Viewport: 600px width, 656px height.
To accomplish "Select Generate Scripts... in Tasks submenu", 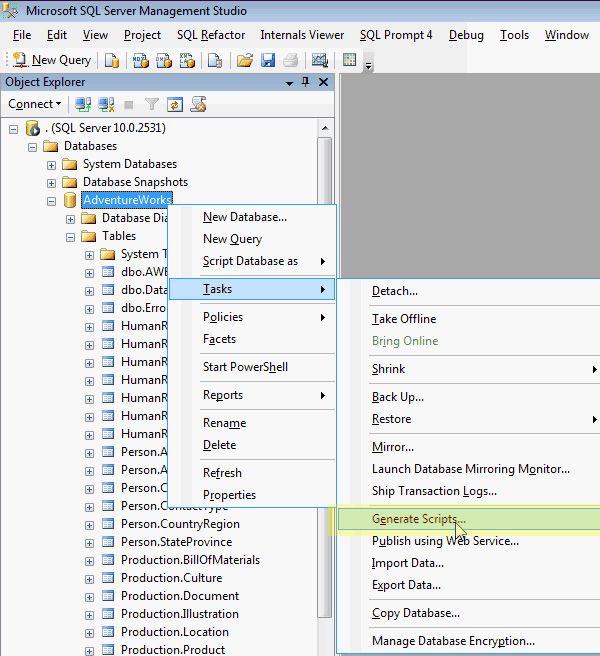I will point(469,519).
